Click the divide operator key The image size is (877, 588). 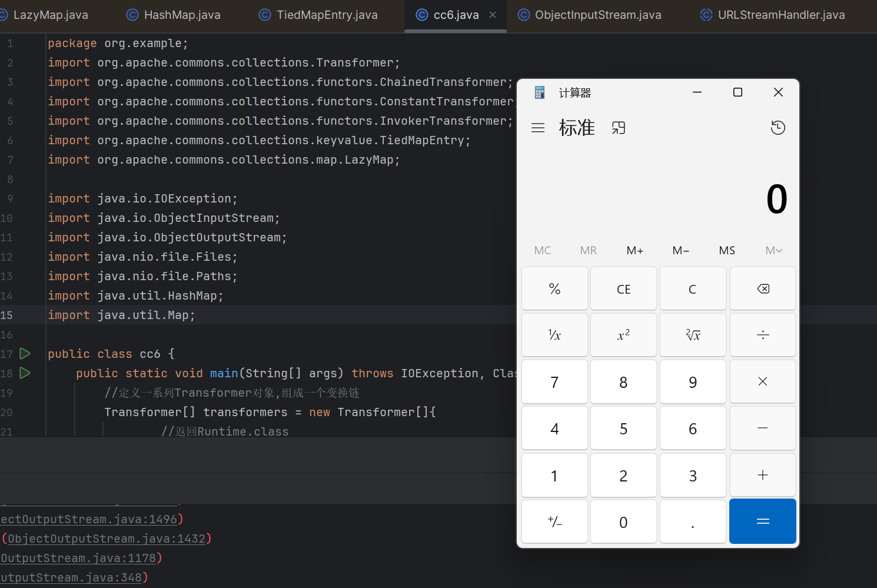(x=763, y=335)
